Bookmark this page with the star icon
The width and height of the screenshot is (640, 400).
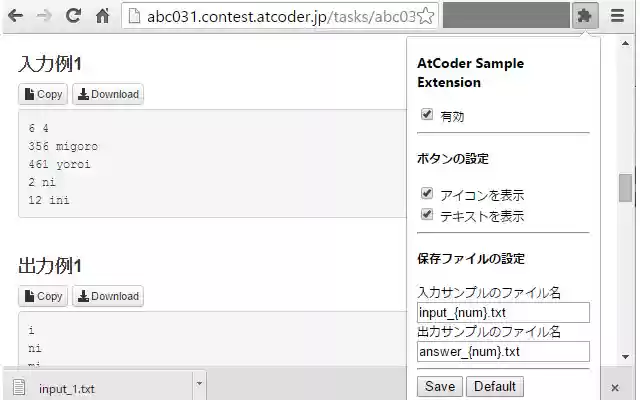coord(426,16)
